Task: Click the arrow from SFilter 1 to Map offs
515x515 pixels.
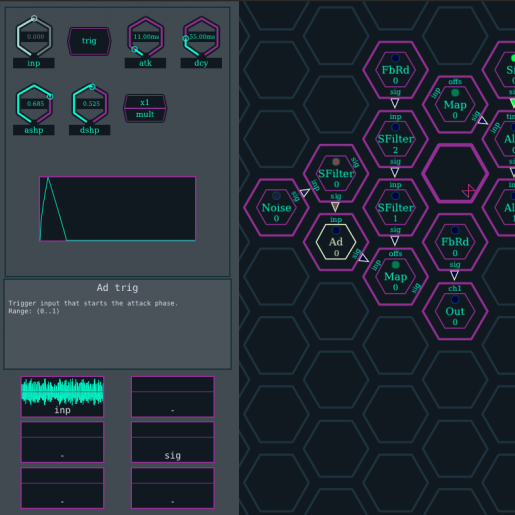Action: click(395, 241)
